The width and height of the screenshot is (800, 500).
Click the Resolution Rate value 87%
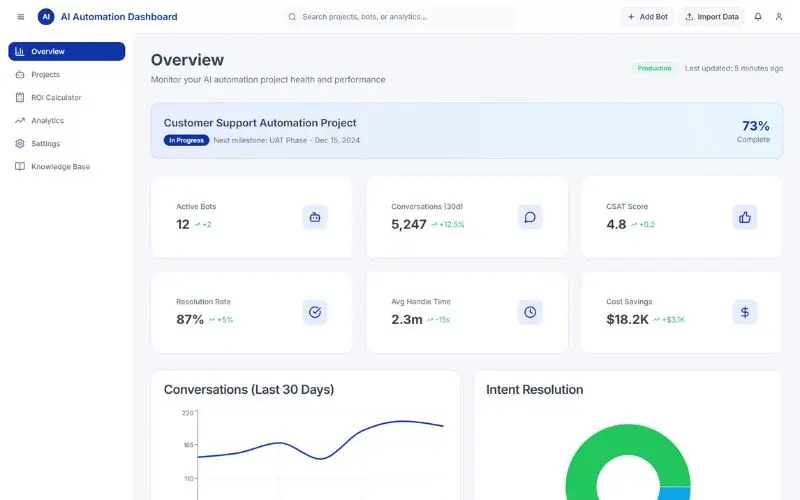[x=190, y=319]
